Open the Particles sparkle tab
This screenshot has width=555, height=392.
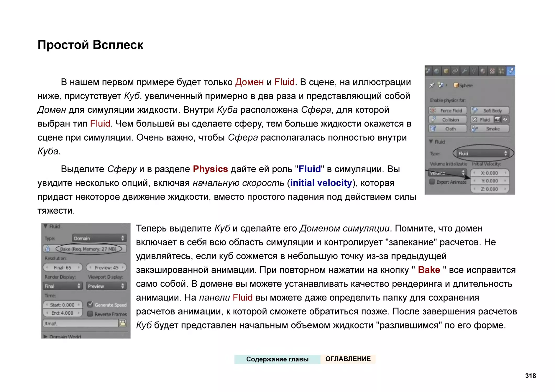pyautogui.click(x=501, y=71)
